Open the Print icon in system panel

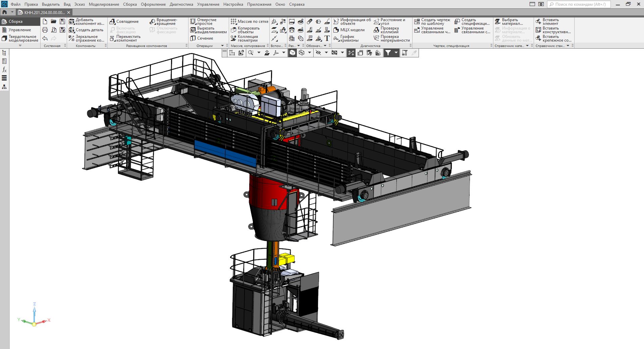coord(45,30)
